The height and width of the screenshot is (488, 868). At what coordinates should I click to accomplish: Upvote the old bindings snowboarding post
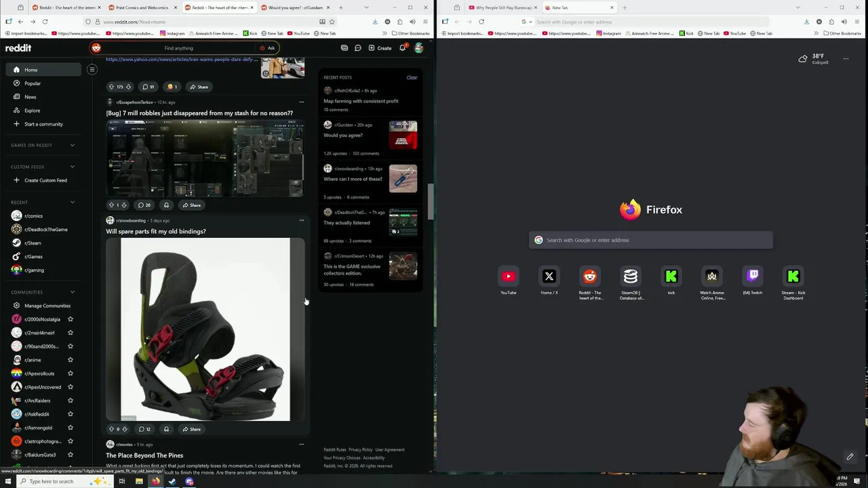tap(111, 429)
